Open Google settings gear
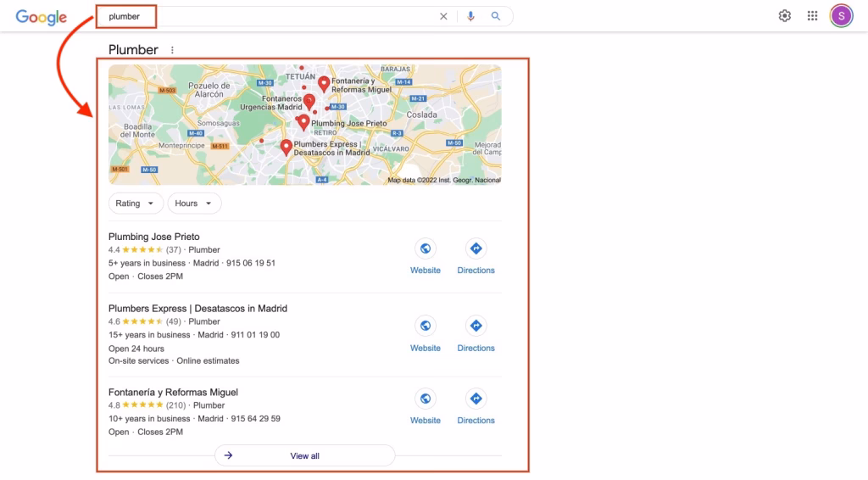This screenshot has height=480, width=868. click(x=784, y=16)
